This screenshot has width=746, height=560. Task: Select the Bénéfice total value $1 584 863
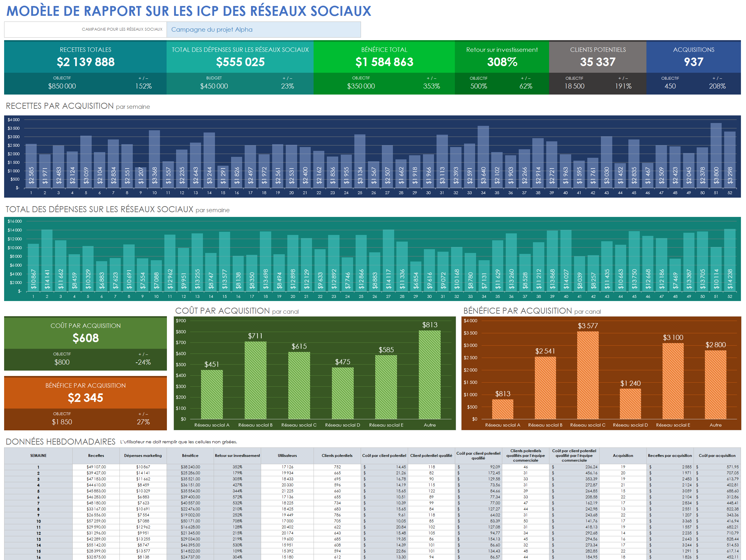coord(384,62)
